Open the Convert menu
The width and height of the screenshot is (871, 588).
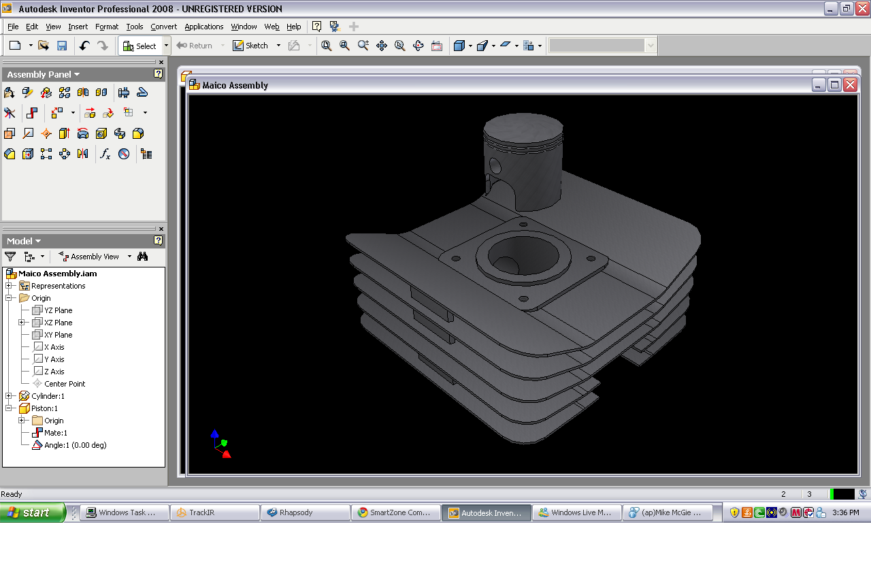coord(164,27)
